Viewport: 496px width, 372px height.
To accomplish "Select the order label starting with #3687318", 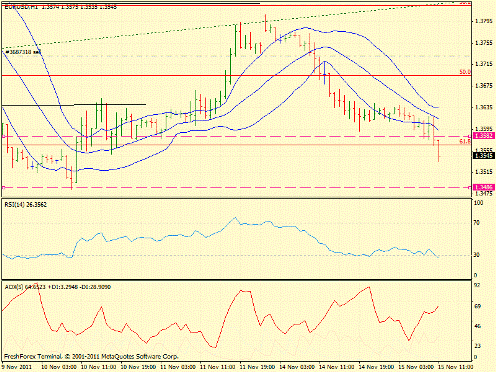I will (23, 52).
